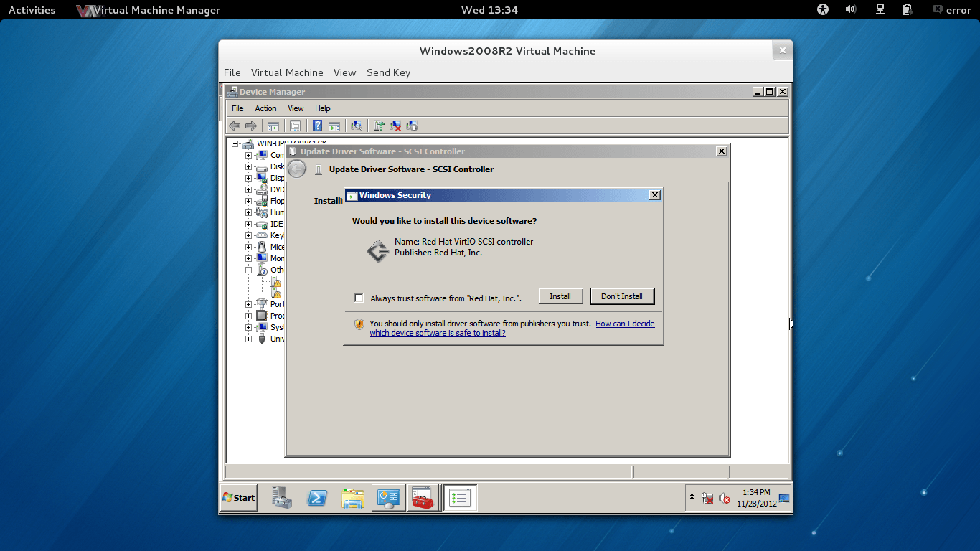Launch Windows PowerShell from the taskbar
The width and height of the screenshot is (980, 551).
(x=317, y=498)
